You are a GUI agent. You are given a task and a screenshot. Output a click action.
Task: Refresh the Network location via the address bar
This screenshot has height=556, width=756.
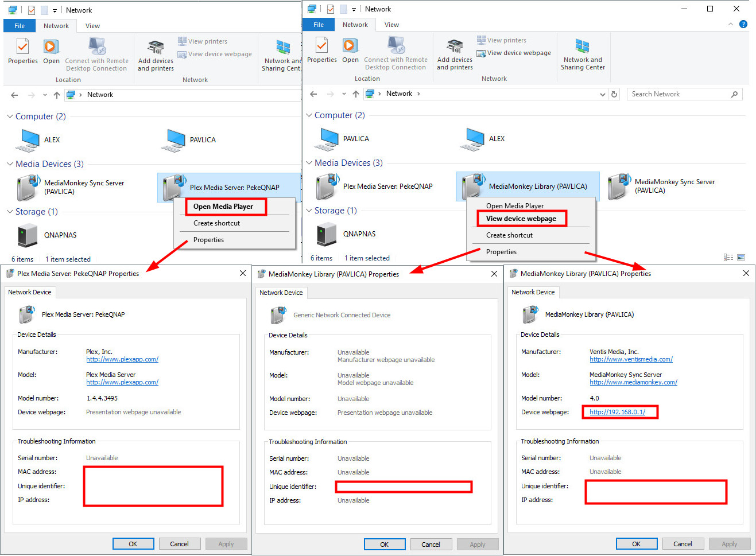614,94
